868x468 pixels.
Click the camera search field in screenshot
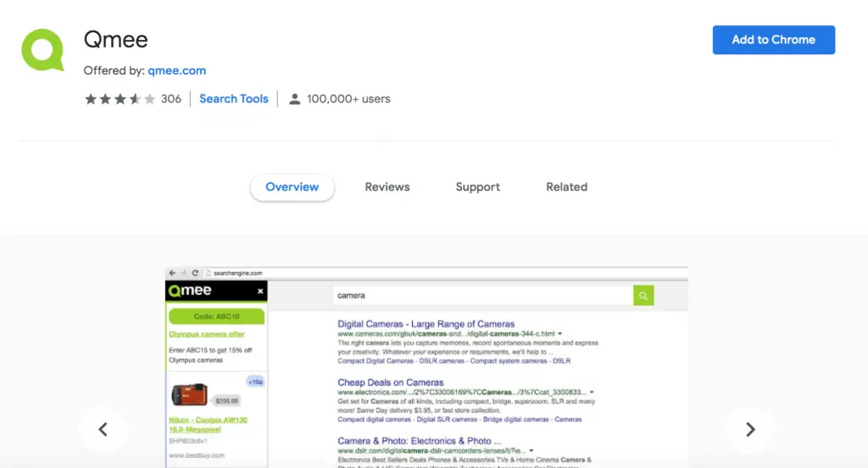(x=483, y=295)
